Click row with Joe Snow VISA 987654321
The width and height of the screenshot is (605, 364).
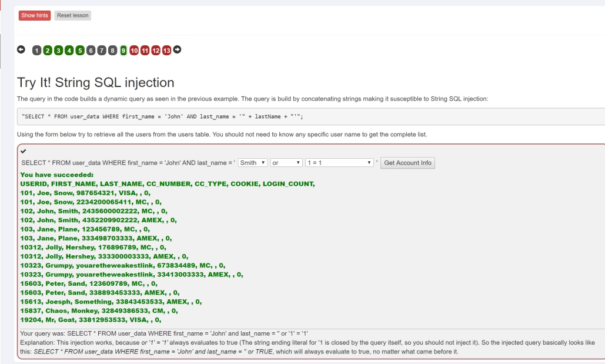click(x=85, y=193)
